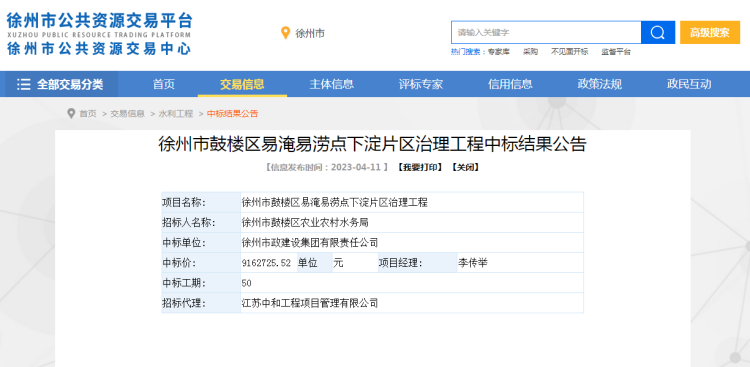Click 关闭 to close the notice
750x367 pixels.
coord(465,167)
